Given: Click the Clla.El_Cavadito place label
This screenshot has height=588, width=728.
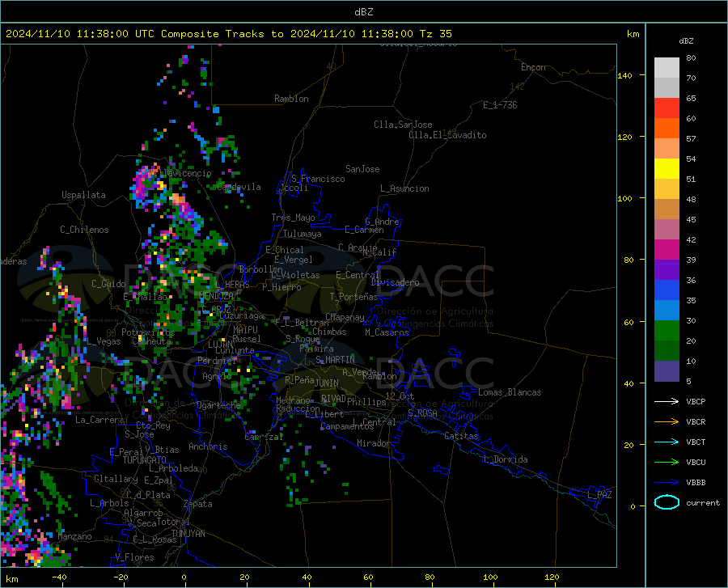Looking at the screenshot, I should [447, 135].
